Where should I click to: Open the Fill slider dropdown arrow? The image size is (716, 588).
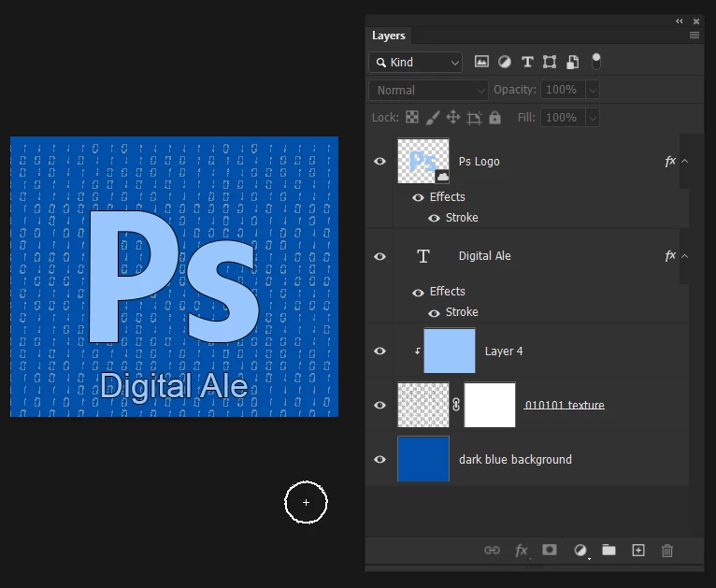tap(593, 118)
